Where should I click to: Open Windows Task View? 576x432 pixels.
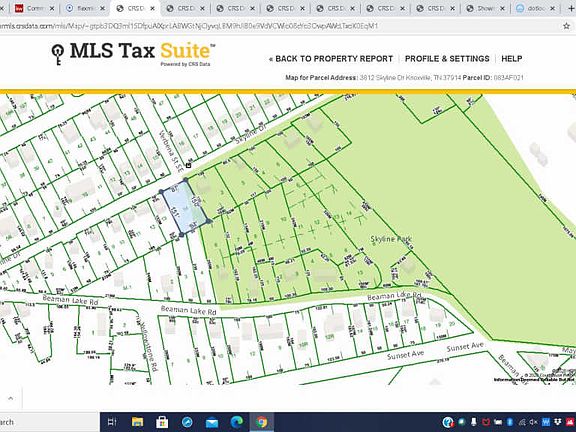point(112,422)
